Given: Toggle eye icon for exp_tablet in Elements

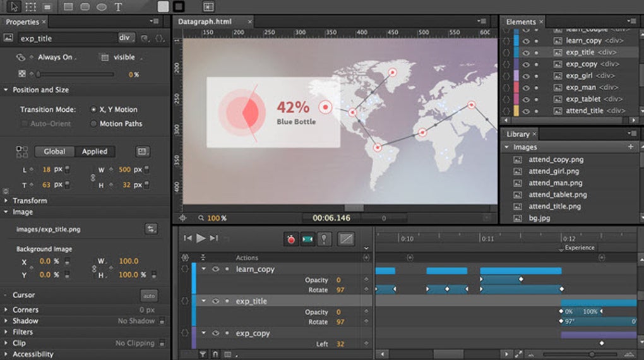Looking at the screenshot, I should tap(526, 99).
